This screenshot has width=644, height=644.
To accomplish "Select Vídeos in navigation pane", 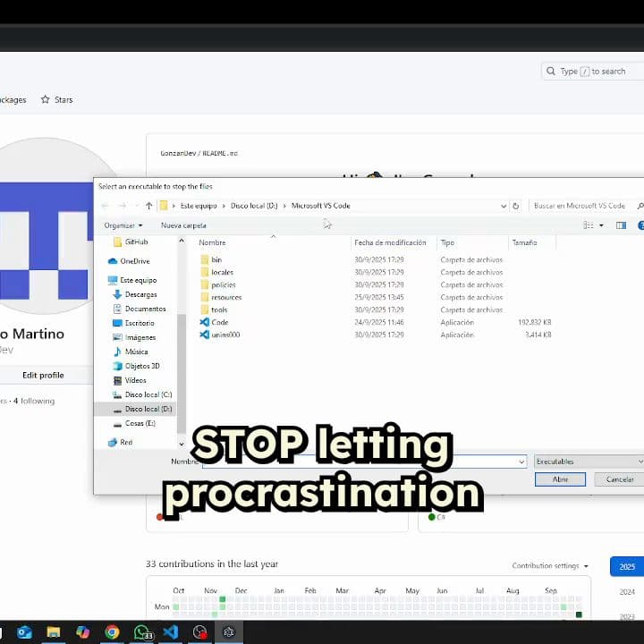I will pyautogui.click(x=130, y=380).
